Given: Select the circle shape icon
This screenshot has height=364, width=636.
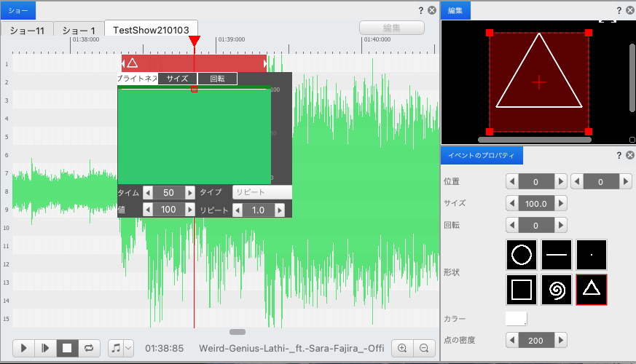Looking at the screenshot, I should [521, 255].
